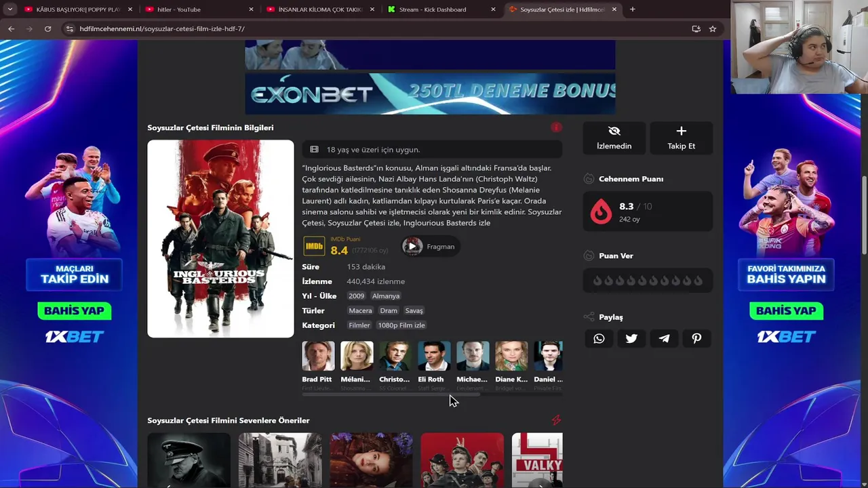This screenshot has width=868, height=488.
Task: Click the cast list horizontal scrollbar
Action: [x=391, y=394]
